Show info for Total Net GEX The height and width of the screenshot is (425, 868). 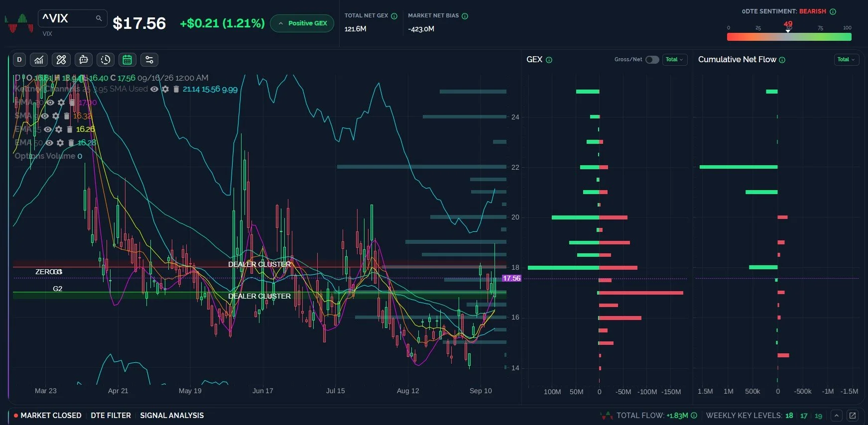(394, 16)
